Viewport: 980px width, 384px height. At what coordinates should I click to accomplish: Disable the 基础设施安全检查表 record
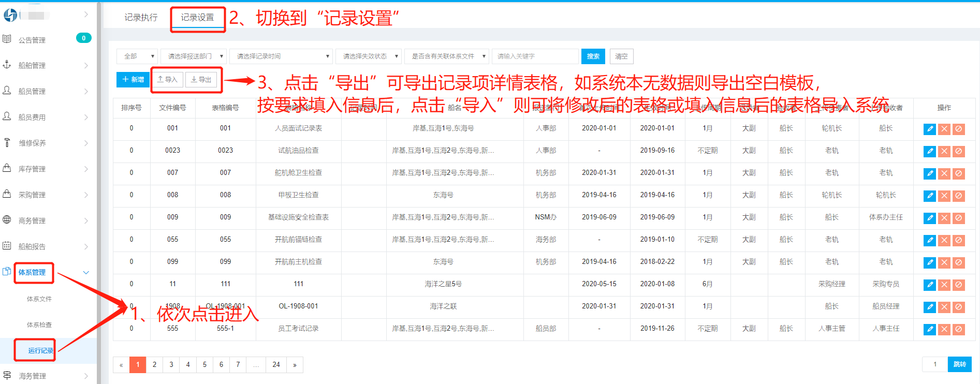(959, 218)
